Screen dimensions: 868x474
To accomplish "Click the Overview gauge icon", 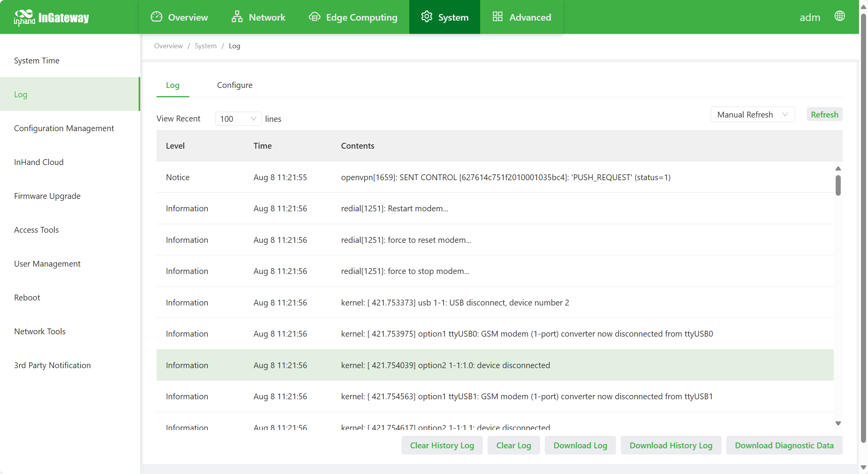I will [157, 17].
